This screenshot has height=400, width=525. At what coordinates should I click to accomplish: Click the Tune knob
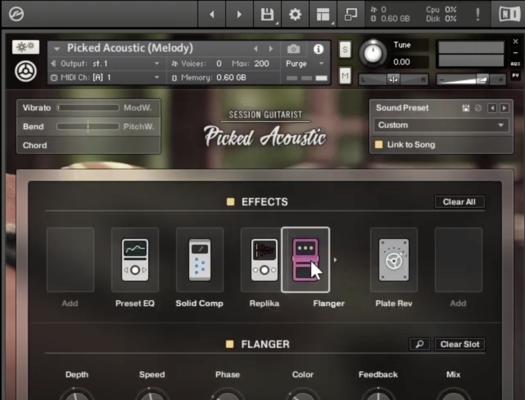point(373,53)
